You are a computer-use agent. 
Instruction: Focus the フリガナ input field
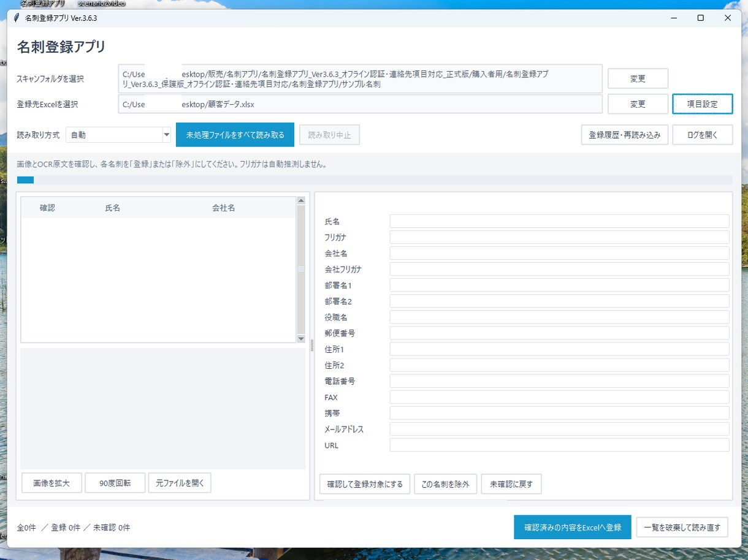point(559,237)
